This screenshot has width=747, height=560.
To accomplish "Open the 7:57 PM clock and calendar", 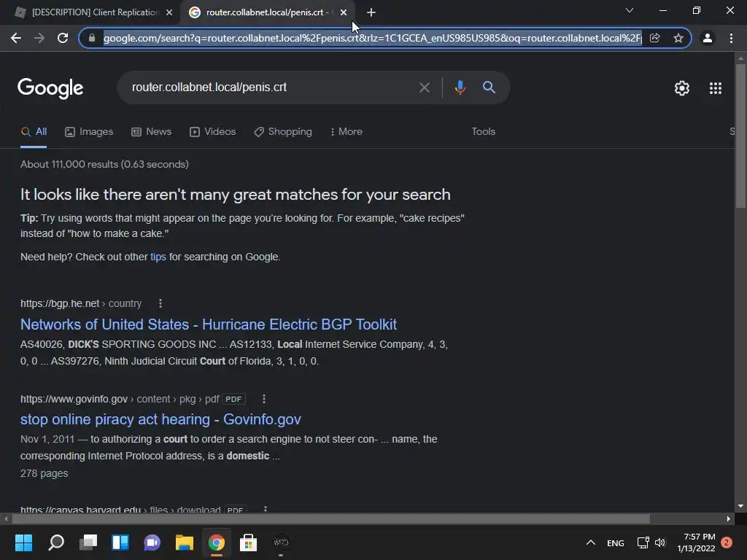I will point(696,542).
